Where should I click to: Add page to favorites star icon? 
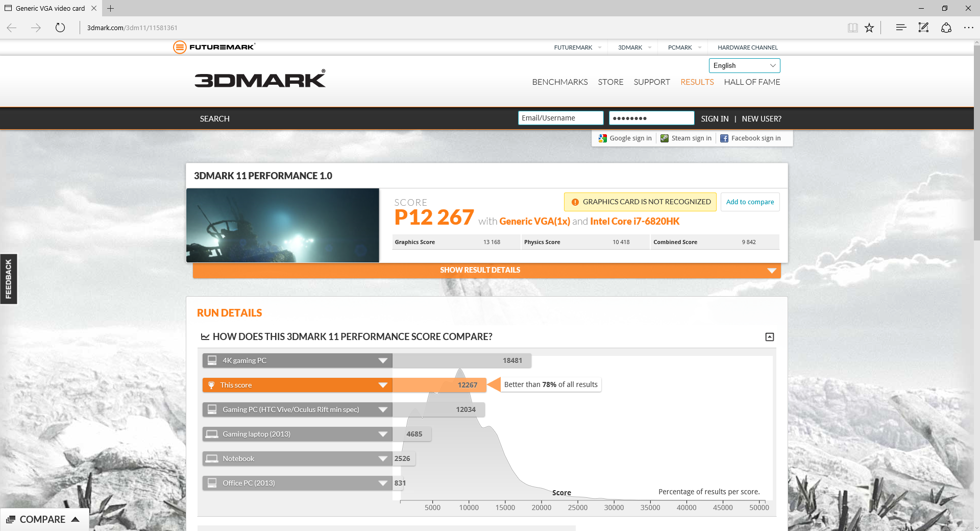[x=869, y=28]
